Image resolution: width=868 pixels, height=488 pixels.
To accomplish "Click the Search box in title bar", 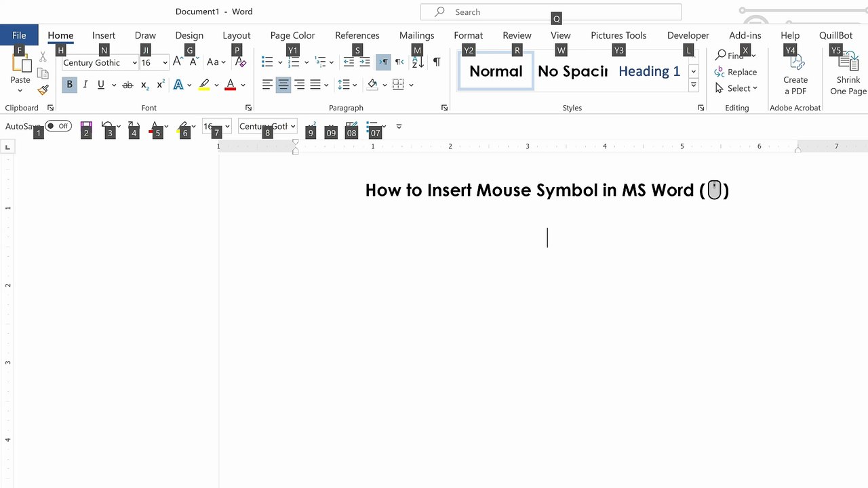I will click(551, 12).
